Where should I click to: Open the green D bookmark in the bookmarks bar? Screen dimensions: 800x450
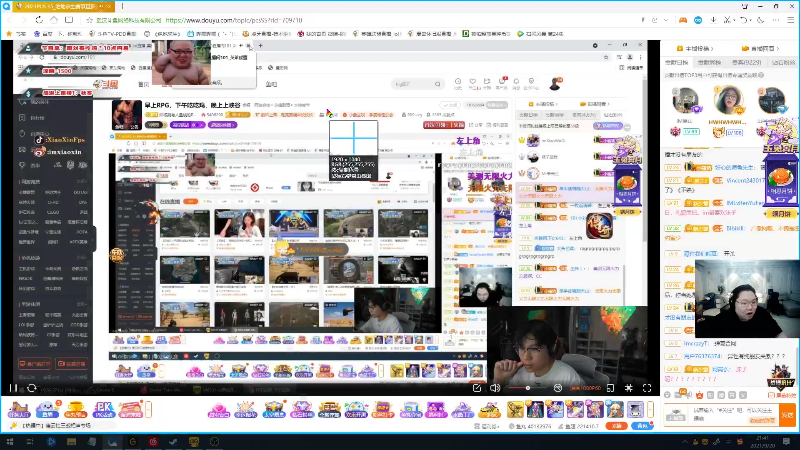(486, 34)
